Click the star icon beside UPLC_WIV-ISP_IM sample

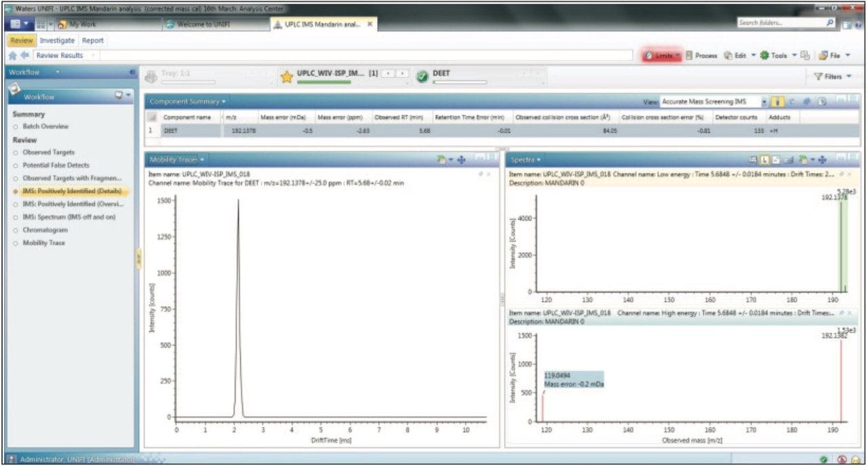[287, 77]
